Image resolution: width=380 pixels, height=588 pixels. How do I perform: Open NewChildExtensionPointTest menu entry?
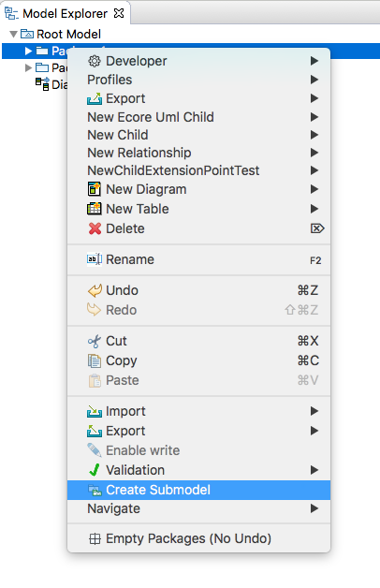point(198,170)
